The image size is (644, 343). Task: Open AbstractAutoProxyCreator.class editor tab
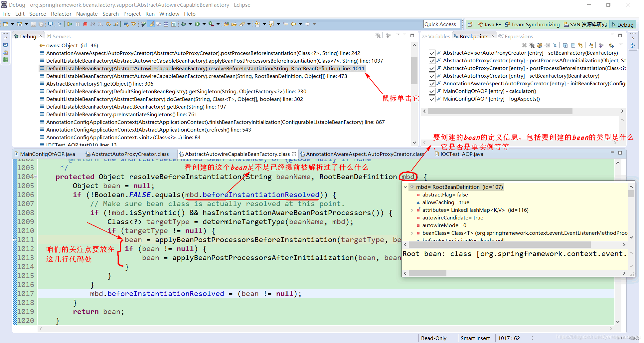(127, 154)
